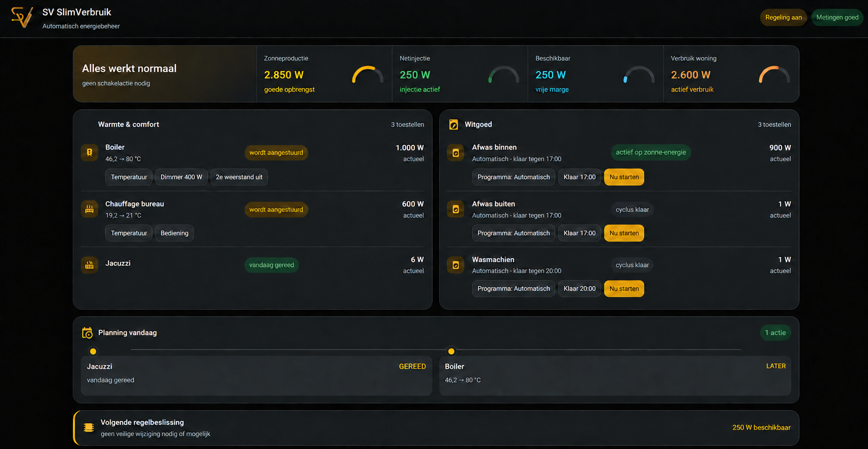Change Klaar 17:00 time for Afwas binnen
Screen dimensions: 868x449
click(x=580, y=177)
